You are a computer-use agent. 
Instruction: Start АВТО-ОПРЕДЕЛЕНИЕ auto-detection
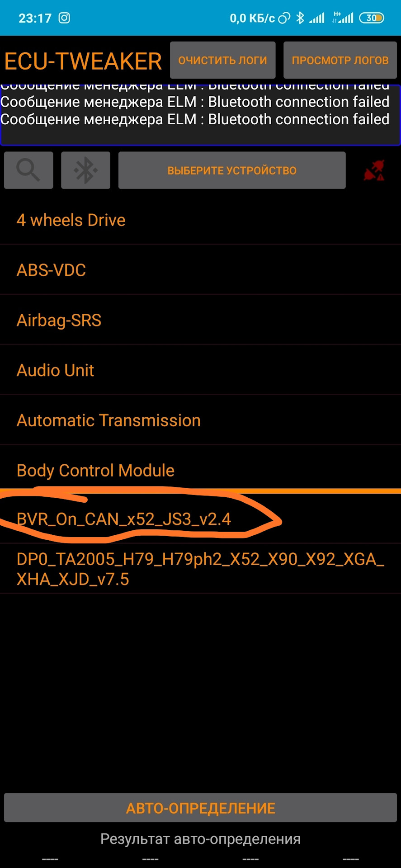(200, 808)
